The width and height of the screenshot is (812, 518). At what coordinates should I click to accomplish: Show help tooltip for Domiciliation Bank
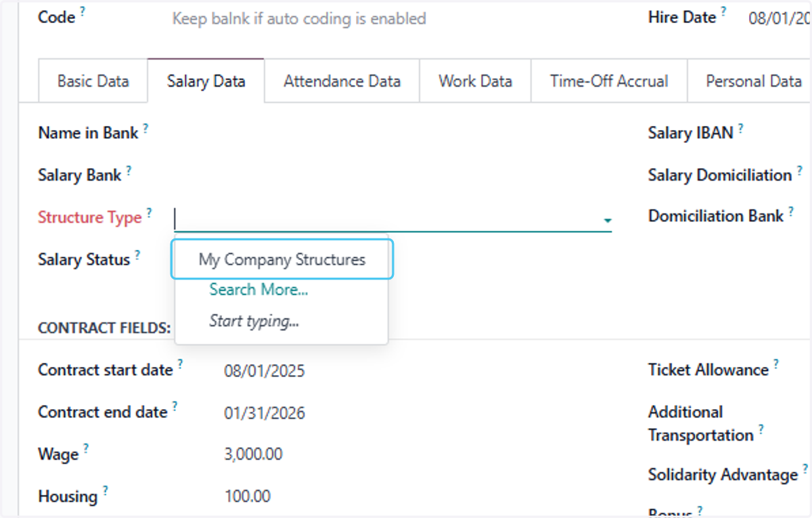[790, 211]
